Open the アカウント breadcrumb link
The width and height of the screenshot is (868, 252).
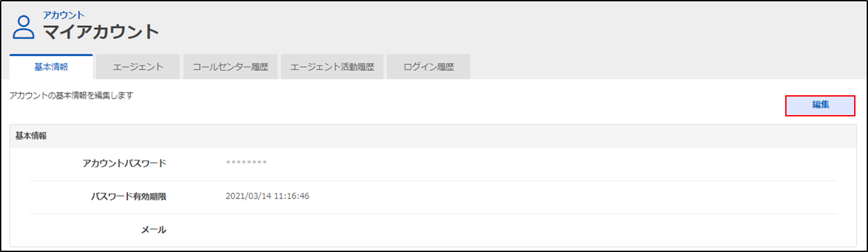pos(64,15)
